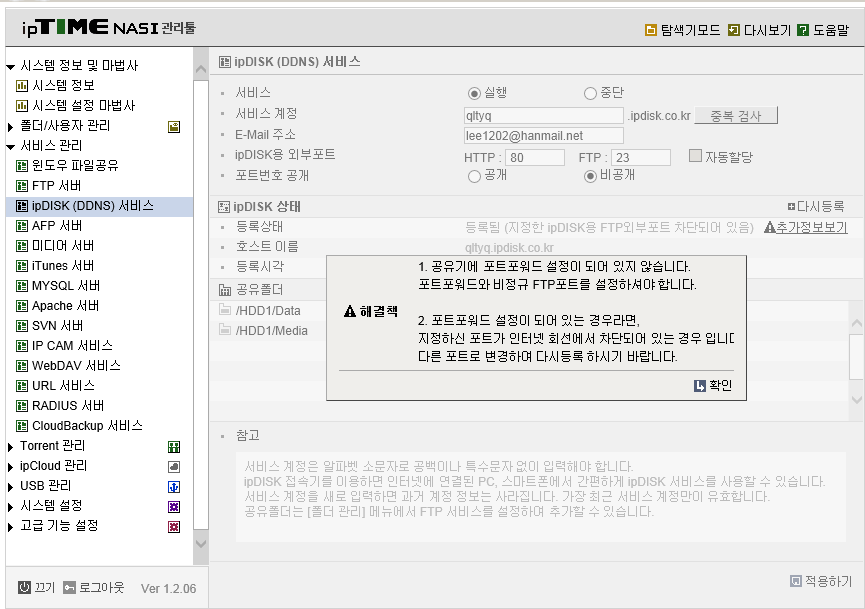Click the Torrent 관리 green grid icon

(x=174, y=447)
